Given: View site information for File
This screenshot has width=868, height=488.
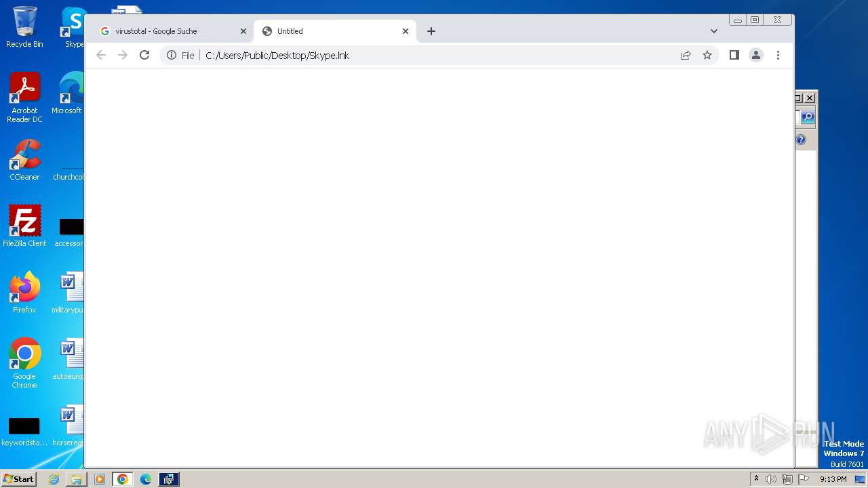Looking at the screenshot, I should (x=180, y=56).
